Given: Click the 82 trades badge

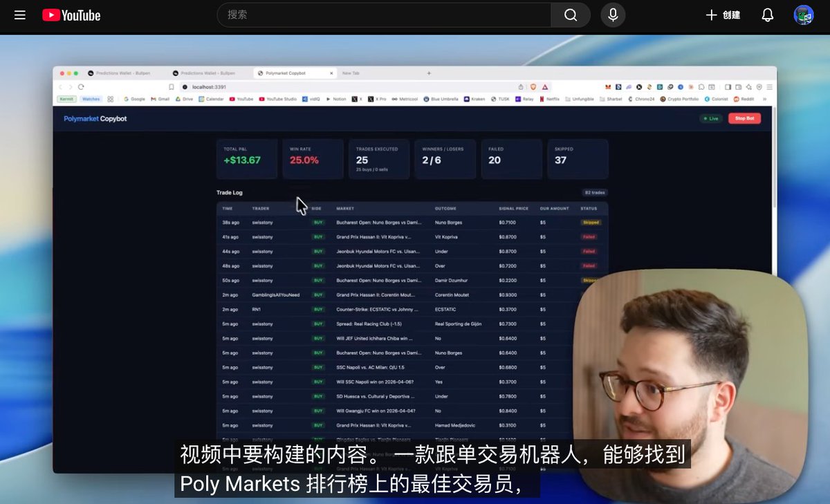Looking at the screenshot, I should click(595, 193).
